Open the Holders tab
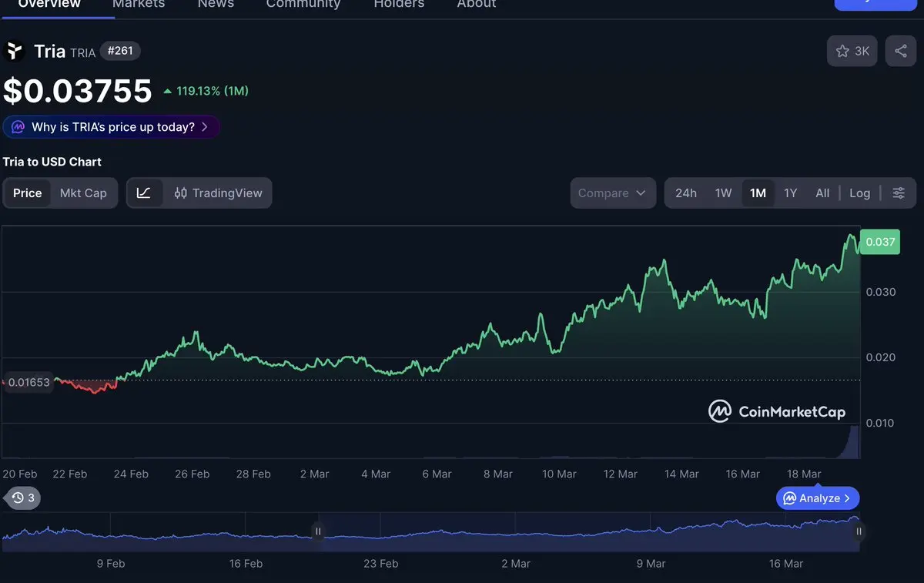The height and width of the screenshot is (583, 924). pos(399,4)
